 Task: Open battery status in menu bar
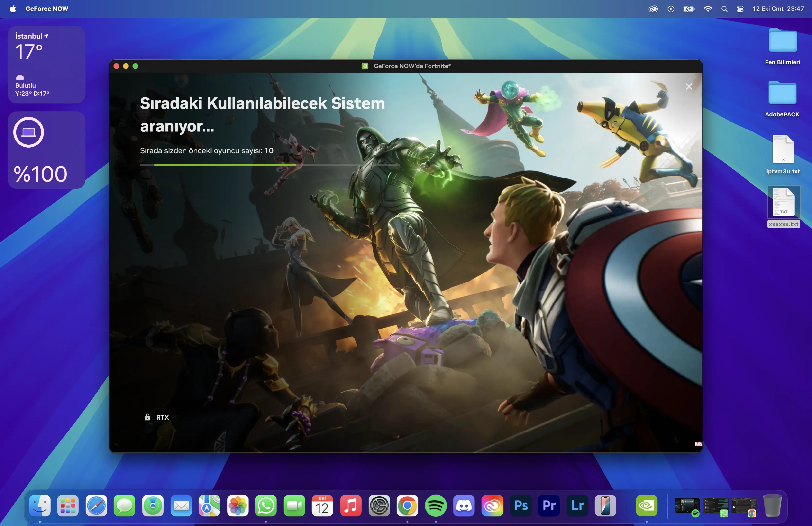click(688, 9)
